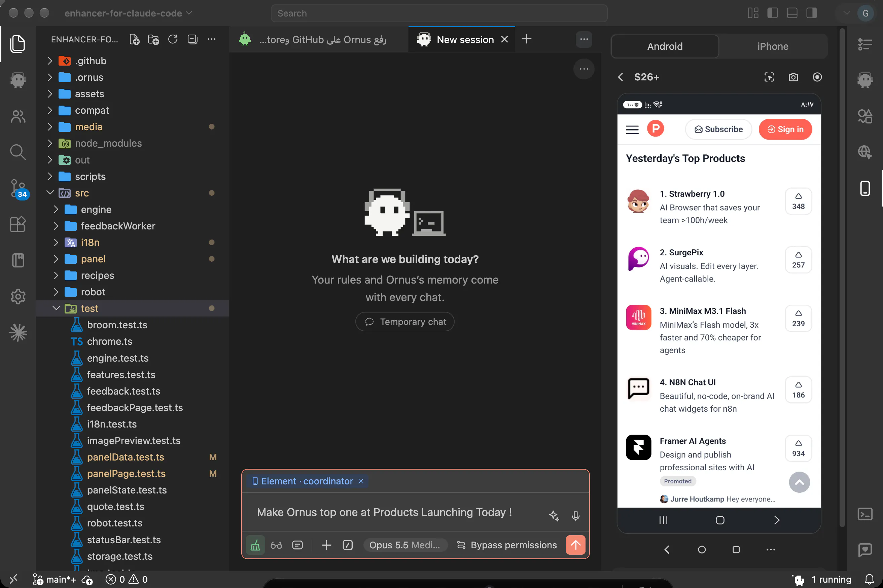883x588 pixels.
Task: Click the scroll-to-top button in phone preview
Action: click(x=799, y=482)
